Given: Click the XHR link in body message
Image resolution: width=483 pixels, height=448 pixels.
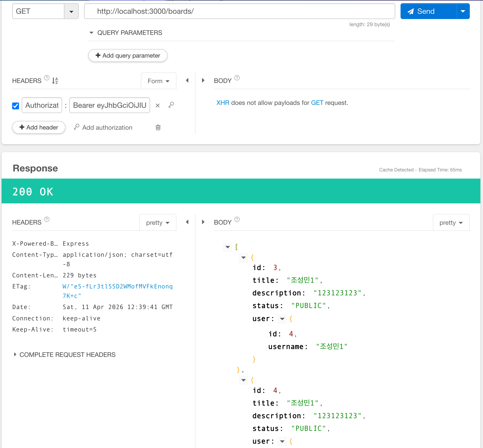Looking at the screenshot, I should pyautogui.click(x=223, y=103).
